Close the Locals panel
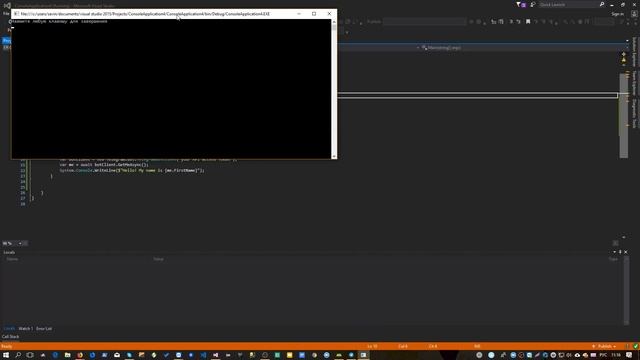The height and width of the screenshot is (360, 640). [x=626, y=252]
